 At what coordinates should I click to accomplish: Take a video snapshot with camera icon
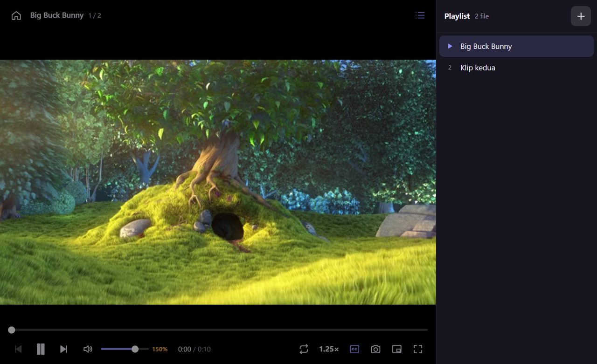[375, 349]
